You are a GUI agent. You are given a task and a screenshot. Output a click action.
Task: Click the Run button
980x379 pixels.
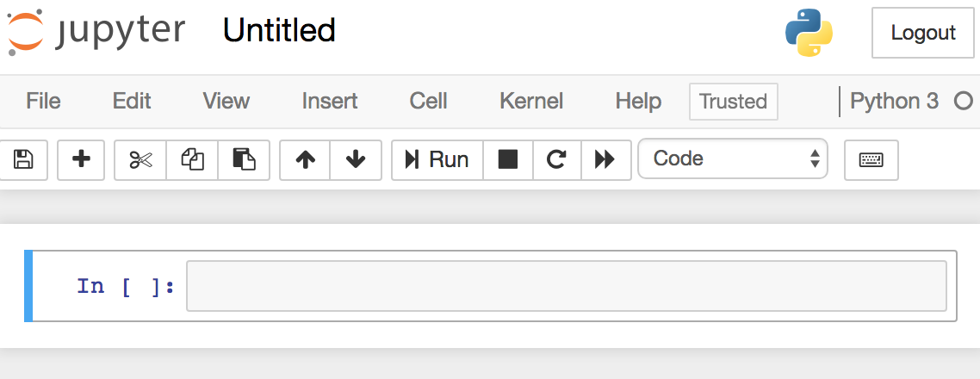point(437,159)
